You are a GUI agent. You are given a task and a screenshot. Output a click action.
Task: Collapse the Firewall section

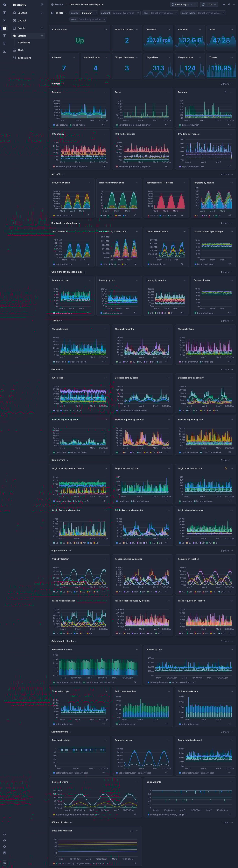(57, 370)
